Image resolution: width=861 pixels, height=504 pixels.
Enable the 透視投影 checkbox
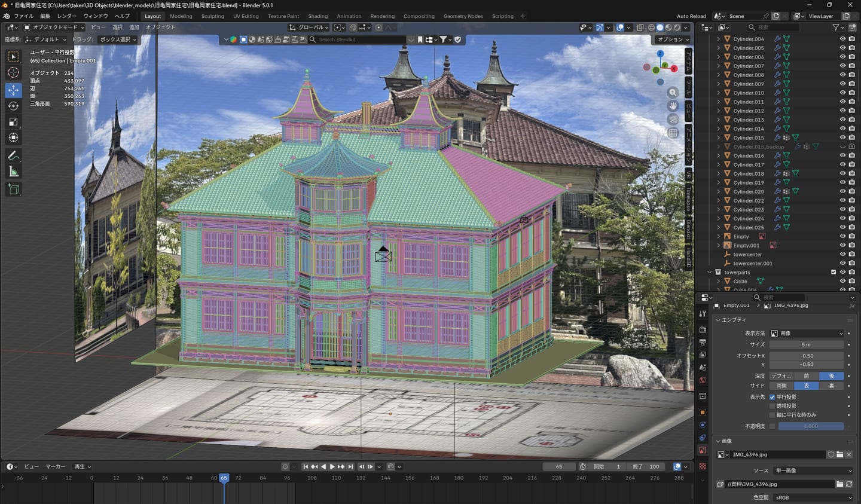(x=773, y=406)
